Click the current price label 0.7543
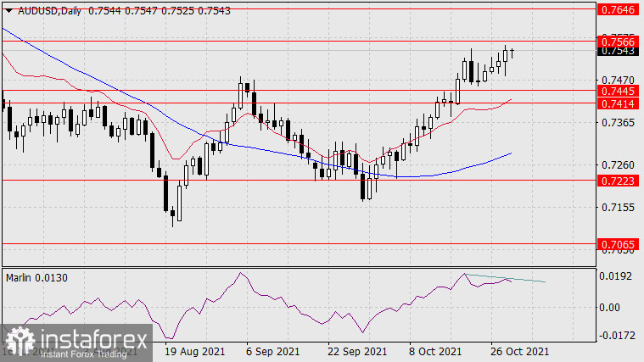This screenshot has height=362, width=644. pos(619,51)
